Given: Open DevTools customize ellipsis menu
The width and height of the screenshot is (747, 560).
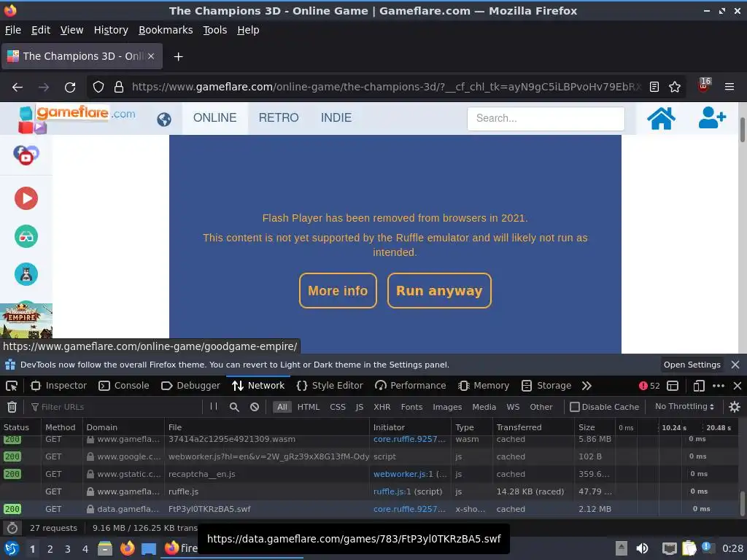Looking at the screenshot, I should (x=719, y=386).
